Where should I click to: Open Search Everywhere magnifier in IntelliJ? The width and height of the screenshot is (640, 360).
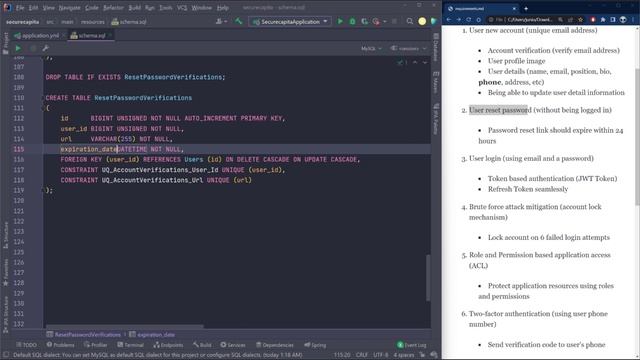[409, 21]
